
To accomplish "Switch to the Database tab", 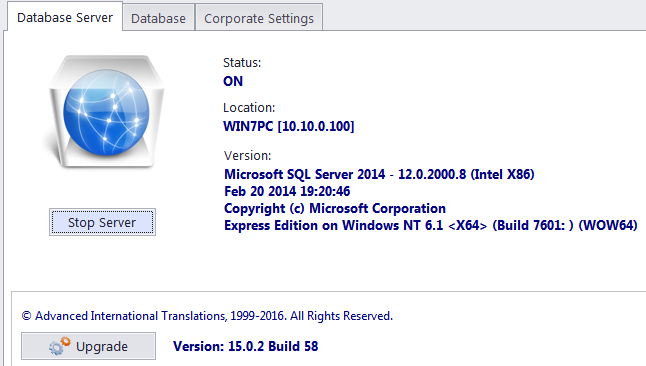I will pos(158,19).
